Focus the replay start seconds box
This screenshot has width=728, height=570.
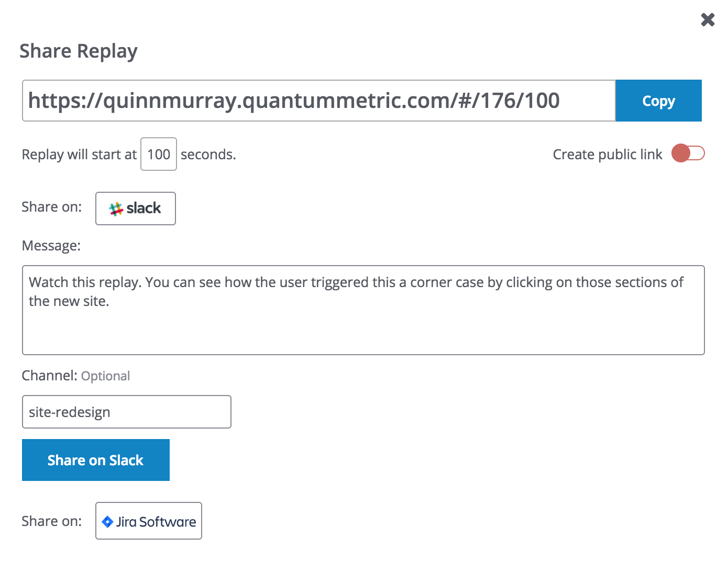159,154
